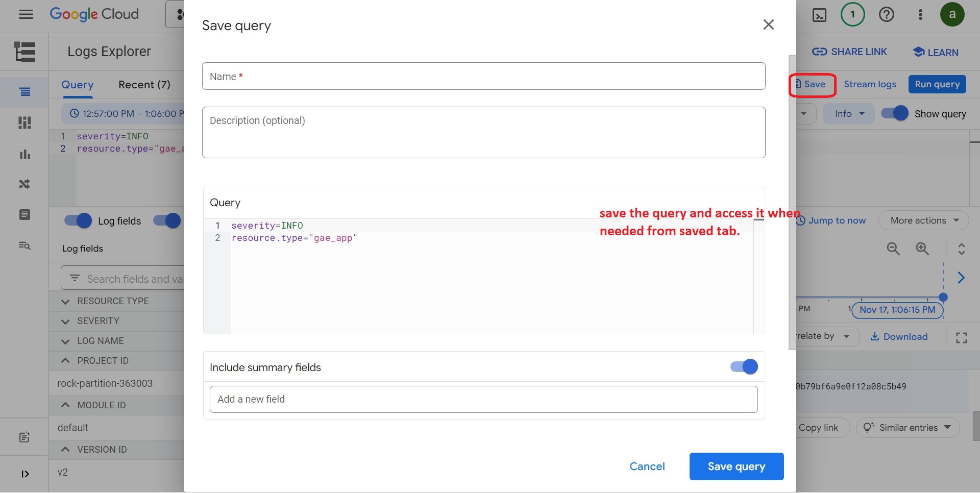Click the zoom in magnifier icon
Viewport: 980px width, 493px height.
[922, 249]
